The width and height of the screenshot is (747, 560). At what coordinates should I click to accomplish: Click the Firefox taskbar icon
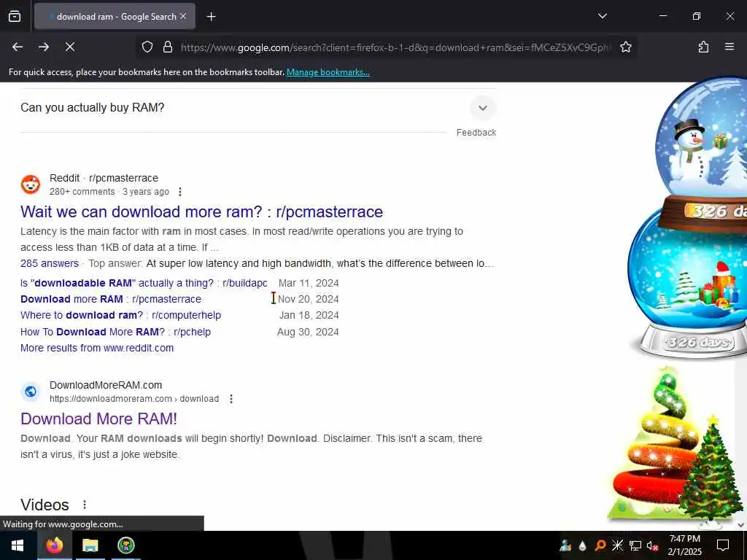[54, 545]
